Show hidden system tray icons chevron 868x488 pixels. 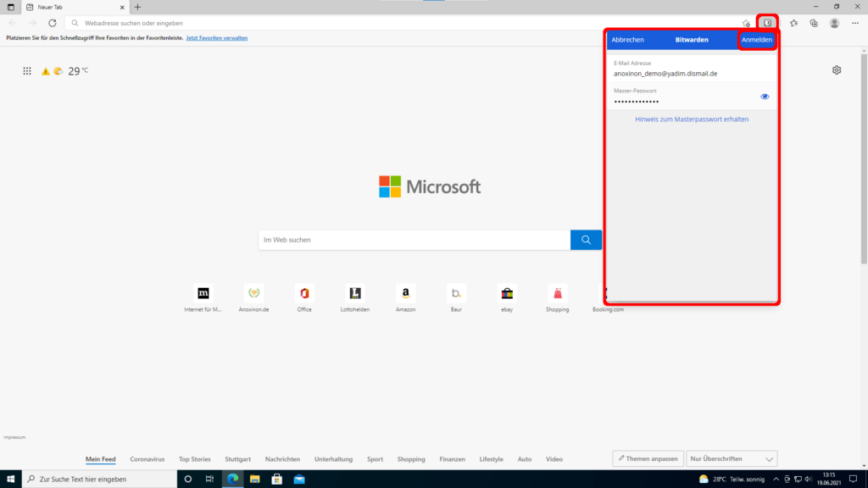point(776,480)
